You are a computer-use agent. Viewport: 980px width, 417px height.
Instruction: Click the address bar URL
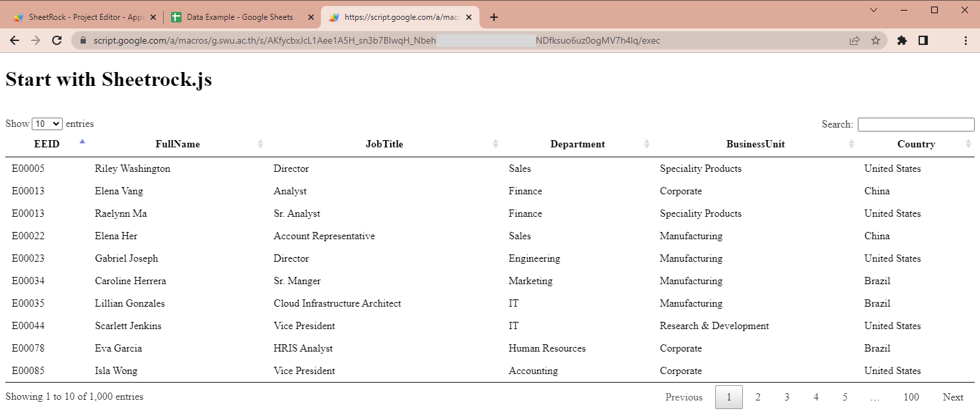[376, 40]
